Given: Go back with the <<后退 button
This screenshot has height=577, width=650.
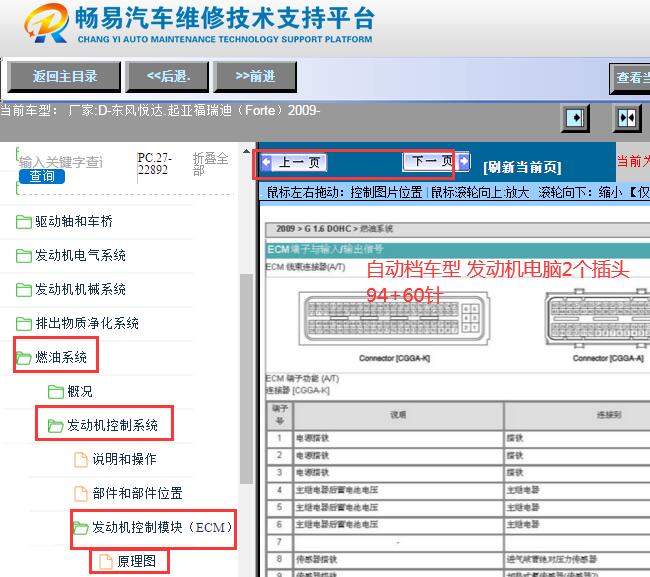Looking at the screenshot, I should coord(167,77).
